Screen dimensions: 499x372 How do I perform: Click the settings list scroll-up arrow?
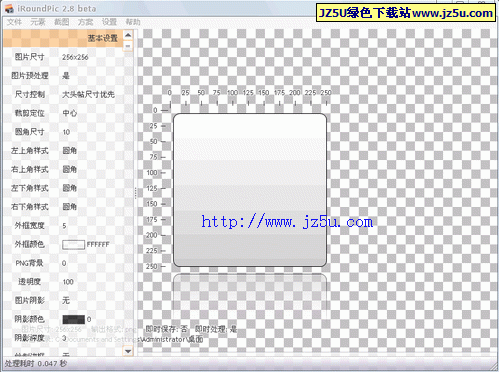pos(128,35)
